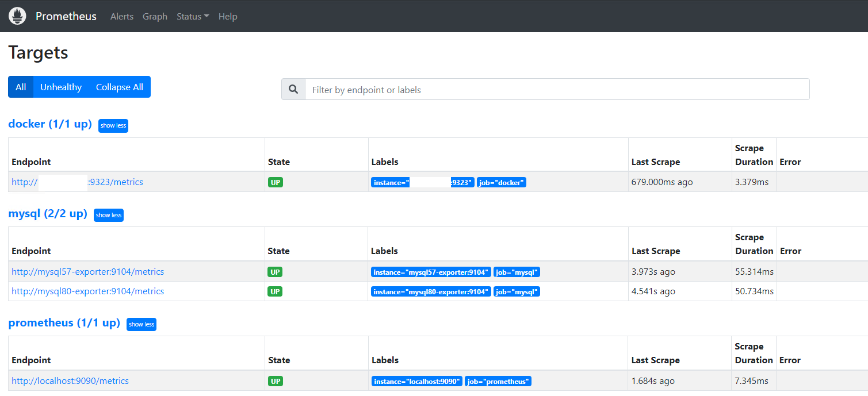Viewport: 868px width, 396px height.
Task: Click Last Scrape header in prometheus table
Action: pyautogui.click(x=655, y=360)
